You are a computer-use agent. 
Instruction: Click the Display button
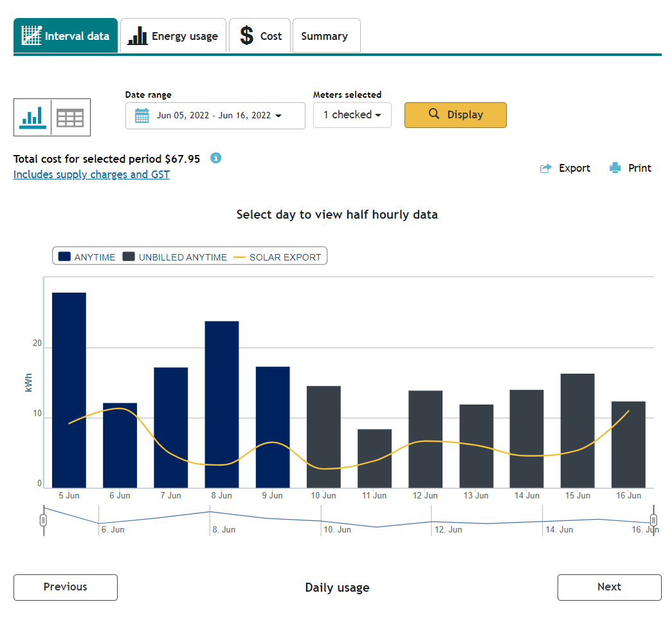click(455, 115)
